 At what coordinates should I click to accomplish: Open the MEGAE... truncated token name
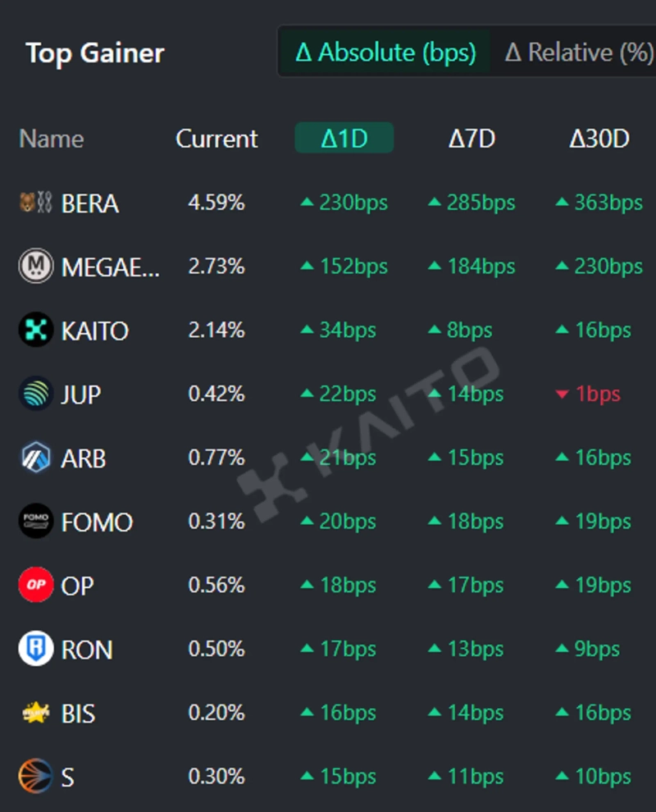coord(110,267)
